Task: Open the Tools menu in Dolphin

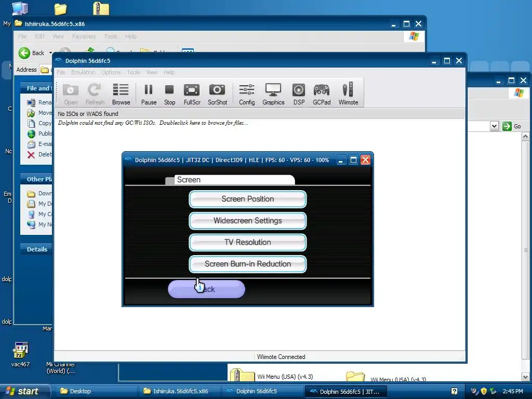Action: 134,72
